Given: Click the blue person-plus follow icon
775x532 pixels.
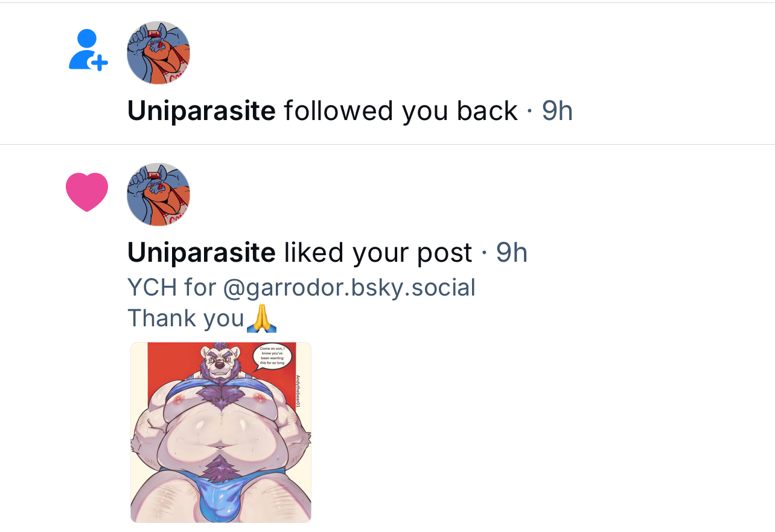Looking at the screenshot, I should click(x=88, y=49).
